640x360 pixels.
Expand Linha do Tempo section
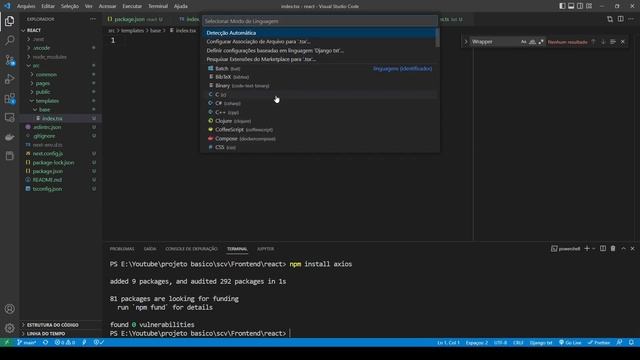tap(61, 333)
